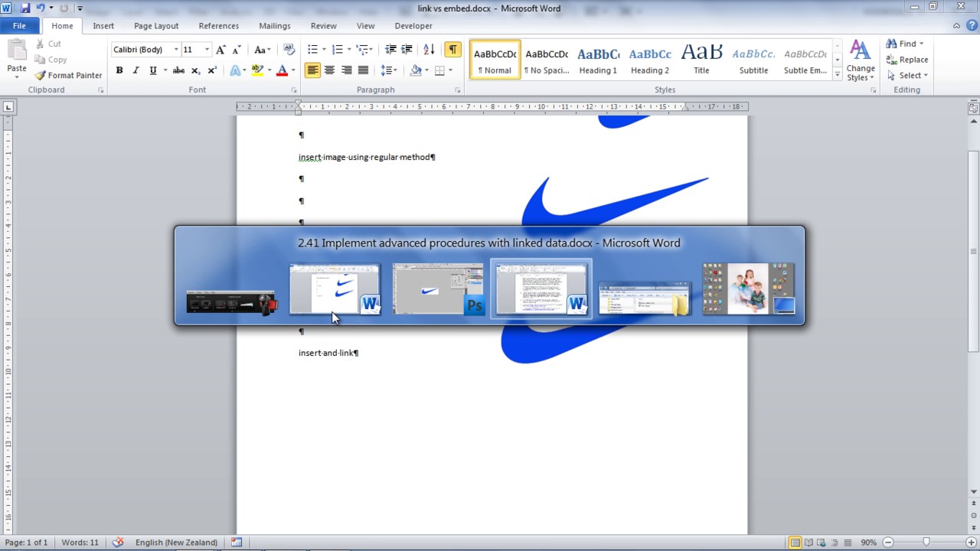
Task: Click the Replace button
Action: 907,60
